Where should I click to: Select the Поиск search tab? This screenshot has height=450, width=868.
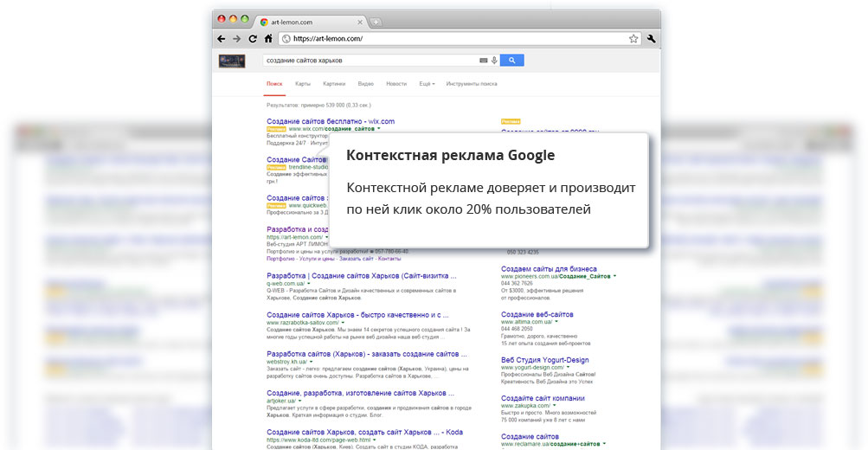[x=274, y=84]
